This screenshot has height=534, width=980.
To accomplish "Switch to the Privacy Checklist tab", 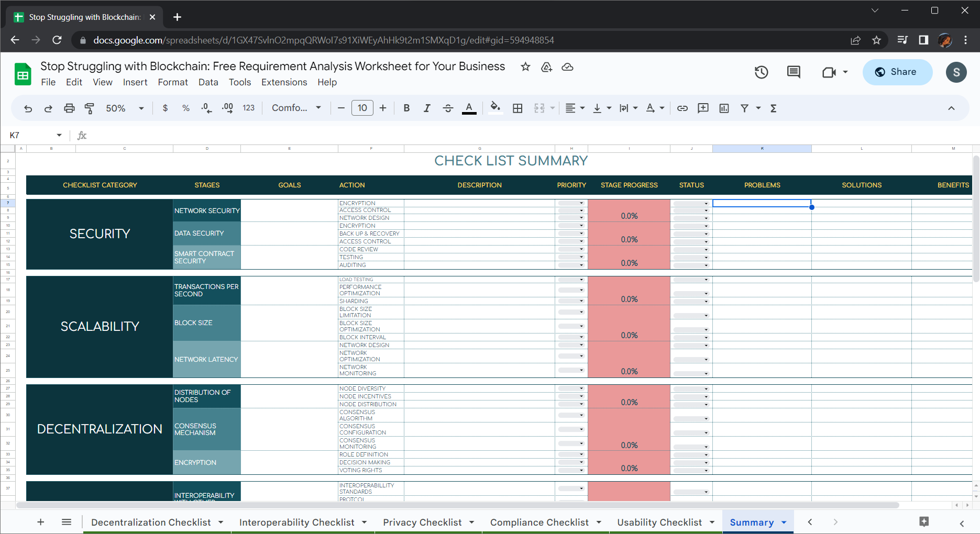I will (x=422, y=522).
